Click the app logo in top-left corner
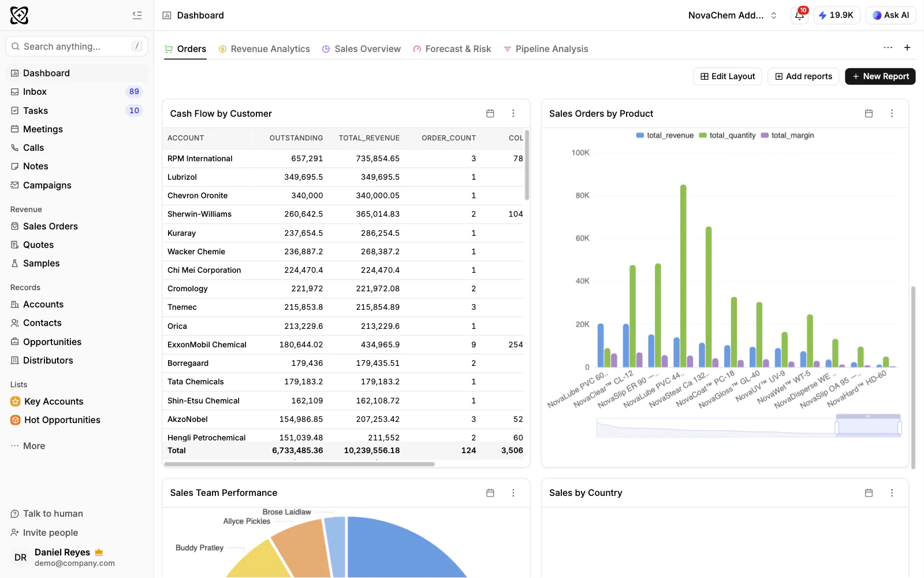The width and height of the screenshot is (924, 578). 19,16
